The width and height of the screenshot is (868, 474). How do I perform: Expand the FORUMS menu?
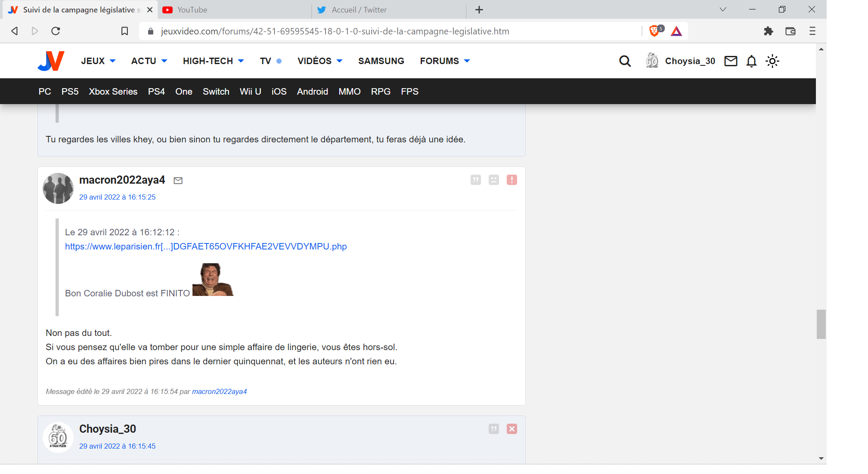point(445,61)
